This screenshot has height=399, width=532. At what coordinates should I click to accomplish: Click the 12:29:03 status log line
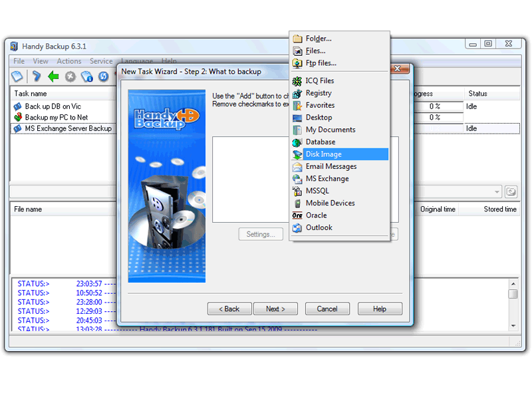67,311
